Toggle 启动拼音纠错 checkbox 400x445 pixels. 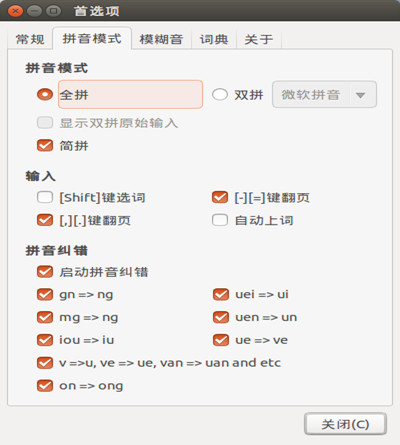click(x=45, y=272)
